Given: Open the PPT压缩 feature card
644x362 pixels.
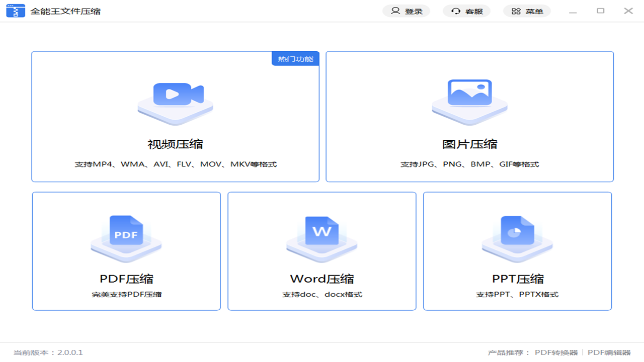Looking at the screenshot, I should (x=517, y=250).
